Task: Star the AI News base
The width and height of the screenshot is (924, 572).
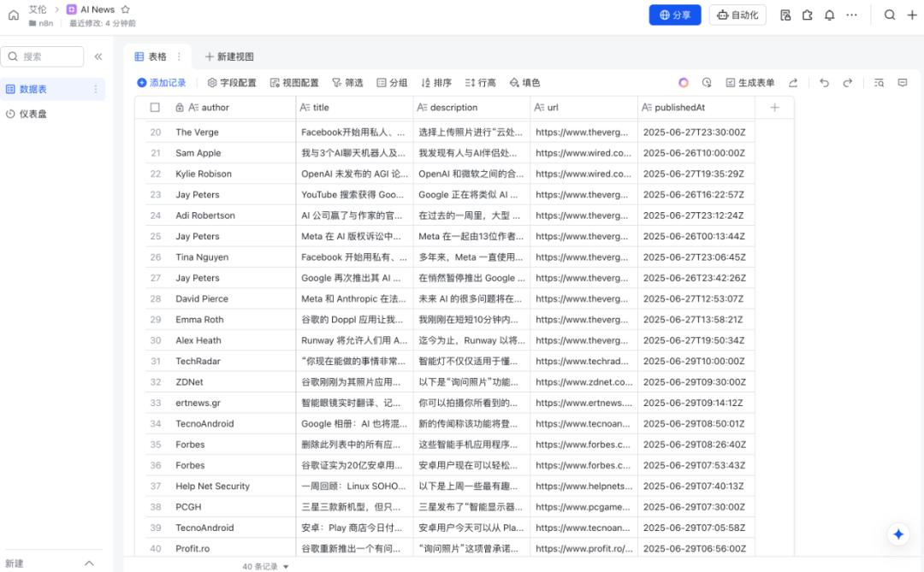Action: click(126, 9)
